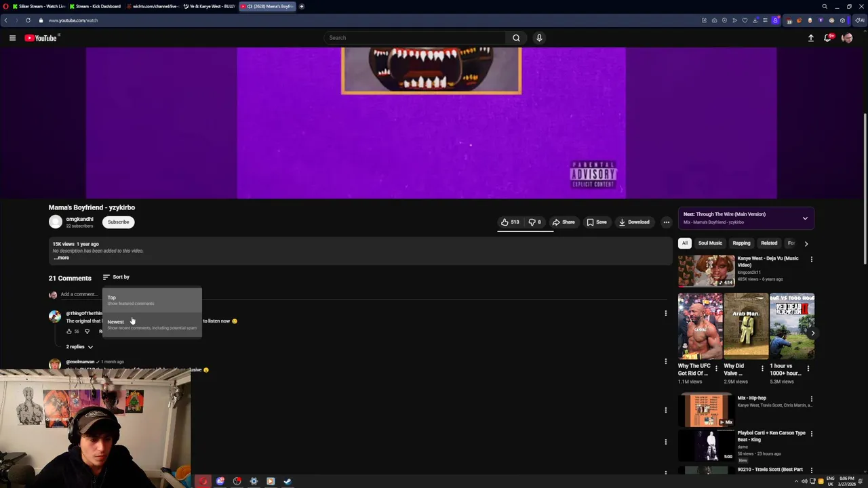Viewport: 868px width, 488px height.
Task: Open options for Mix - Hip-hop
Action: pyautogui.click(x=811, y=399)
